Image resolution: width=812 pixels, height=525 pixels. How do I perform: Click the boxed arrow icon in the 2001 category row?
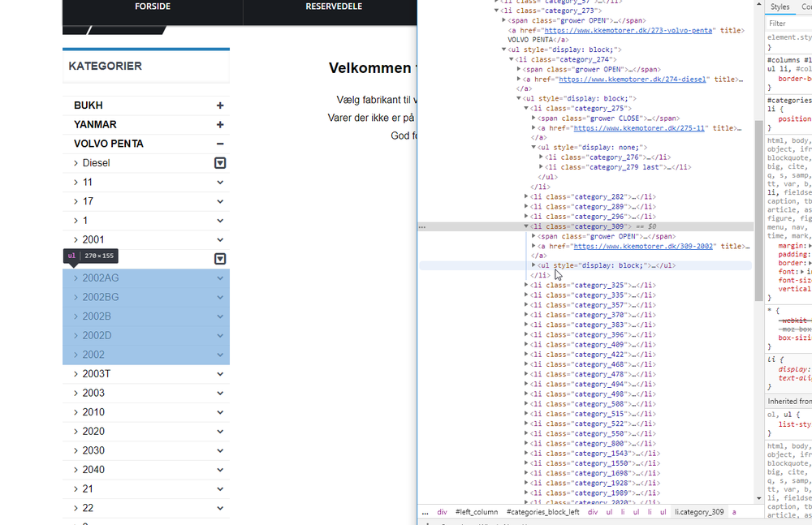(x=219, y=258)
